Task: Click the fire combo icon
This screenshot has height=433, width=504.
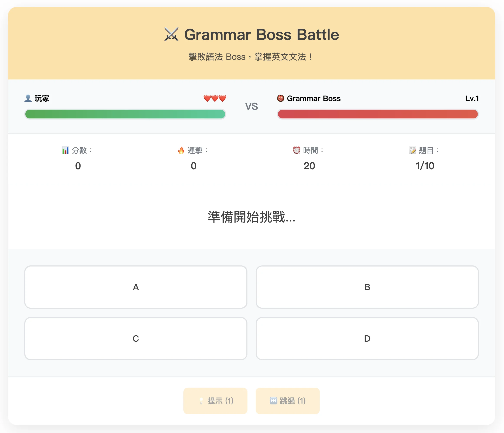Action: [x=181, y=150]
